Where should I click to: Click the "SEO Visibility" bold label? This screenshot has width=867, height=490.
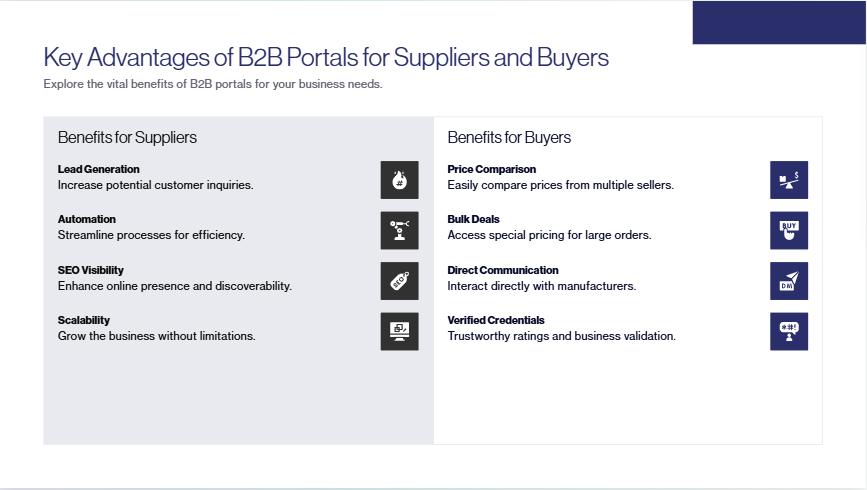pos(91,270)
